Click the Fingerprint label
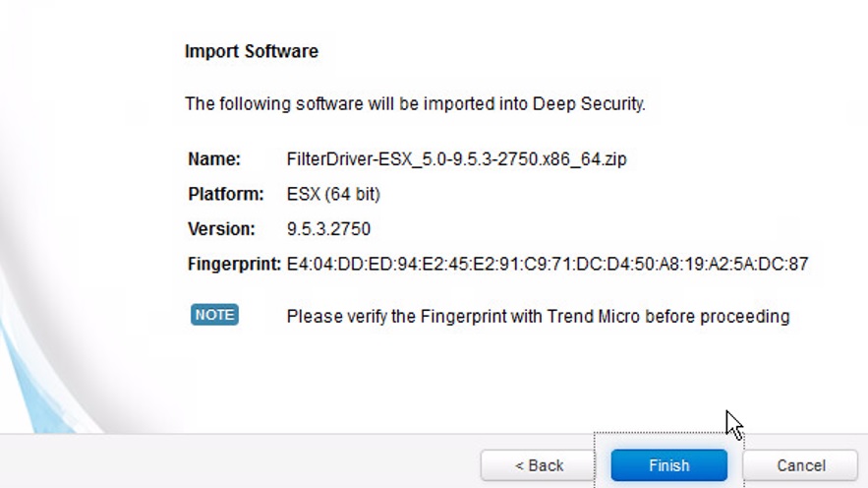The height and width of the screenshot is (488, 868). pos(234,264)
